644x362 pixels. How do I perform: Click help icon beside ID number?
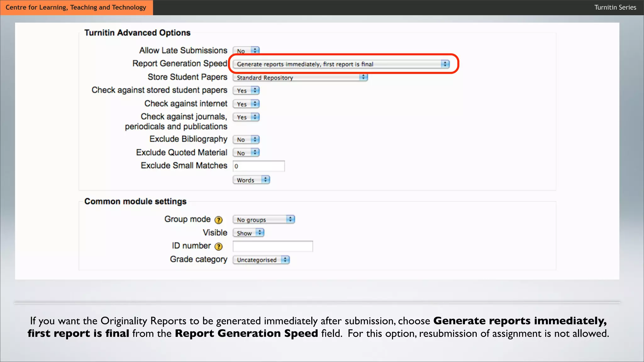click(x=218, y=247)
